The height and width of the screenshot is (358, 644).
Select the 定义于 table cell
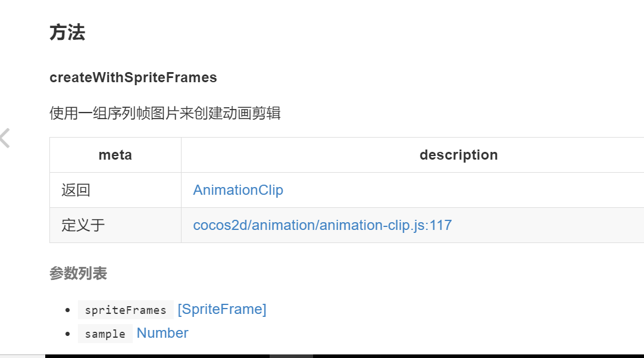pyautogui.click(x=83, y=225)
